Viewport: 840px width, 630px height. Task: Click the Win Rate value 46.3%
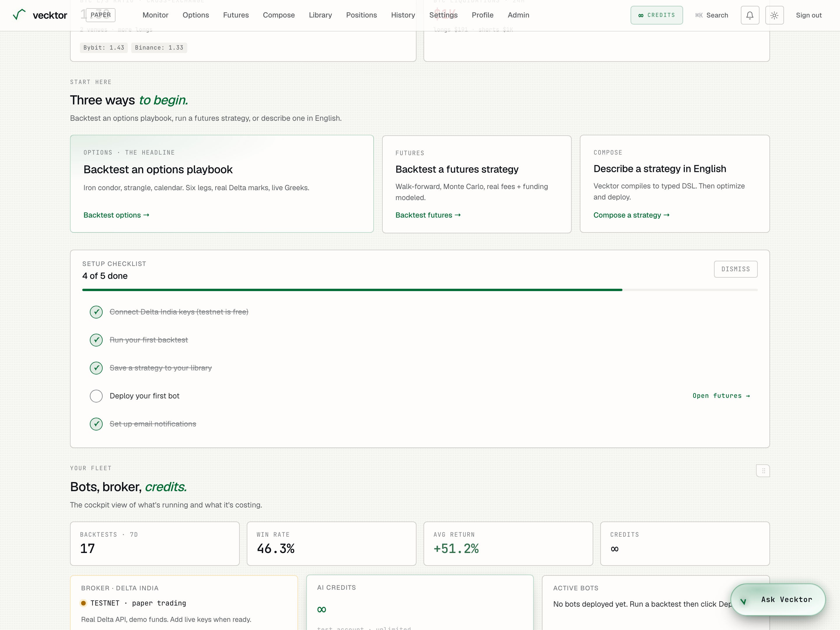[x=276, y=548]
